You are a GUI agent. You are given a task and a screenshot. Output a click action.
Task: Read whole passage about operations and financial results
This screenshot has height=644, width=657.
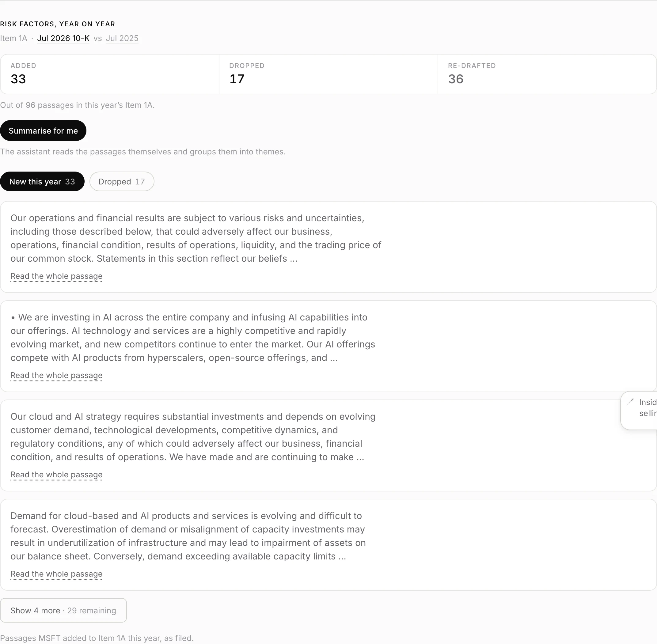[56, 276]
